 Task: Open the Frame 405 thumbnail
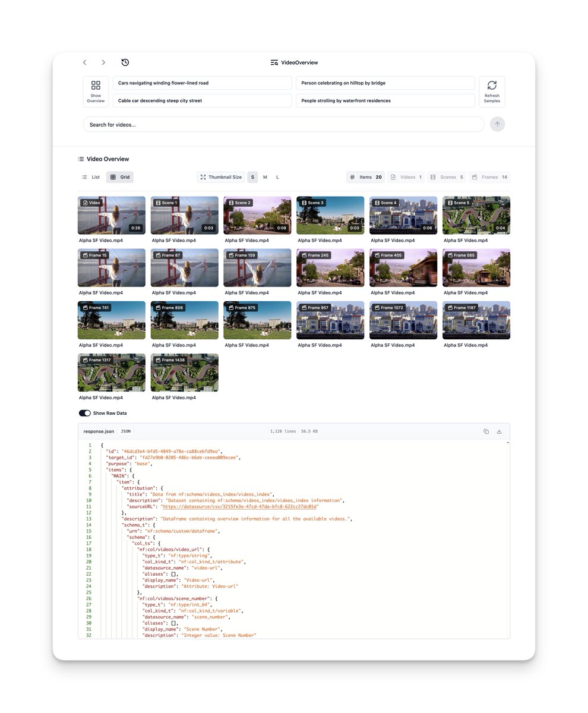click(403, 268)
